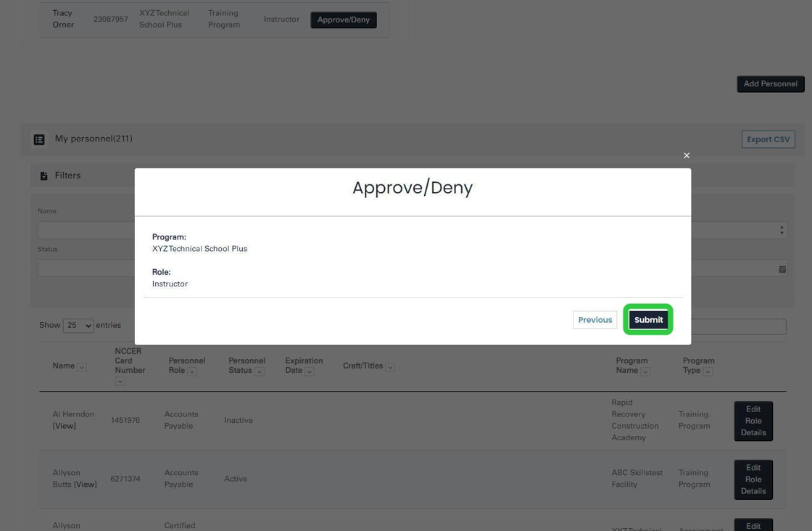812x531 pixels.
Task: Click the Add Personnel button
Action: 770,83
